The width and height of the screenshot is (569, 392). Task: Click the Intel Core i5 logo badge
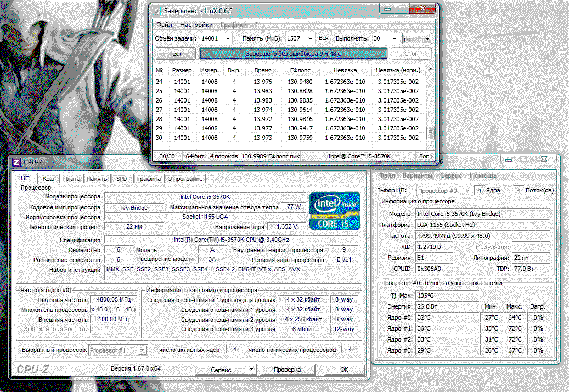(335, 210)
